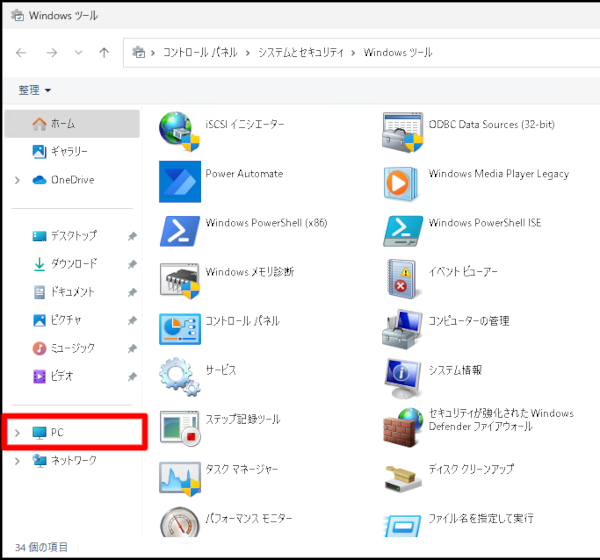
Task: Click the pin icon beside ビデオ
Action: tap(132, 377)
